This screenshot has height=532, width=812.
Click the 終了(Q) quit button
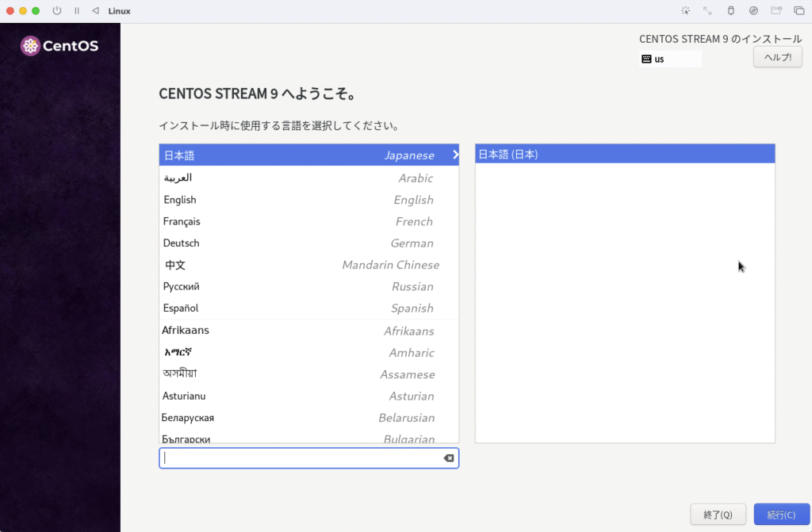pos(718,515)
